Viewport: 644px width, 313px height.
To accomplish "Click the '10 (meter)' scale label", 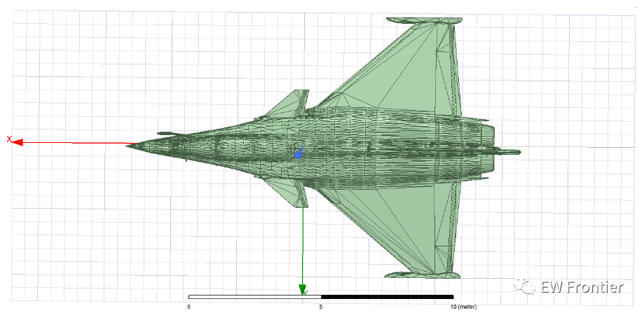I will [x=465, y=307].
